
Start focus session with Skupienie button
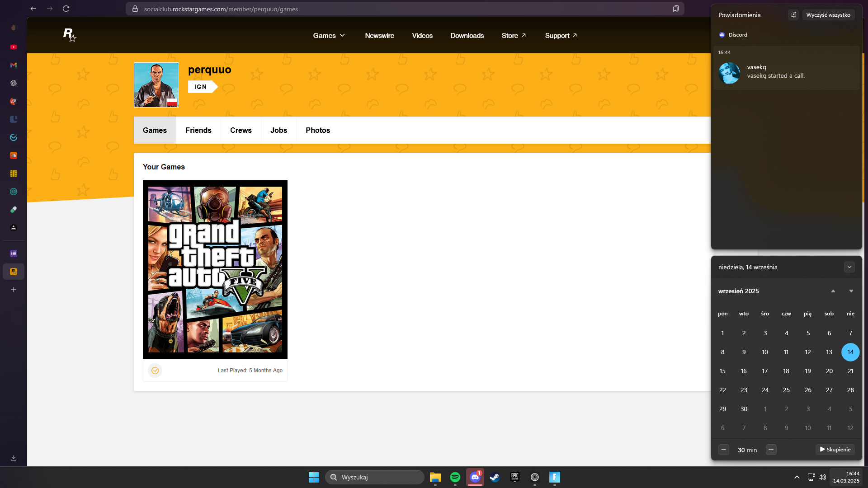tap(835, 450)
